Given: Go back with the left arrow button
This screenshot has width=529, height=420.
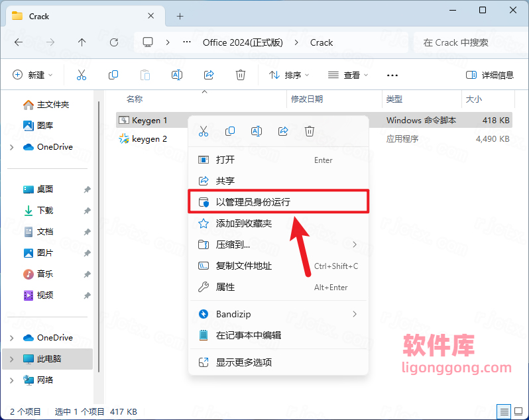Looking at the screenshot, I should pos(19,42).
